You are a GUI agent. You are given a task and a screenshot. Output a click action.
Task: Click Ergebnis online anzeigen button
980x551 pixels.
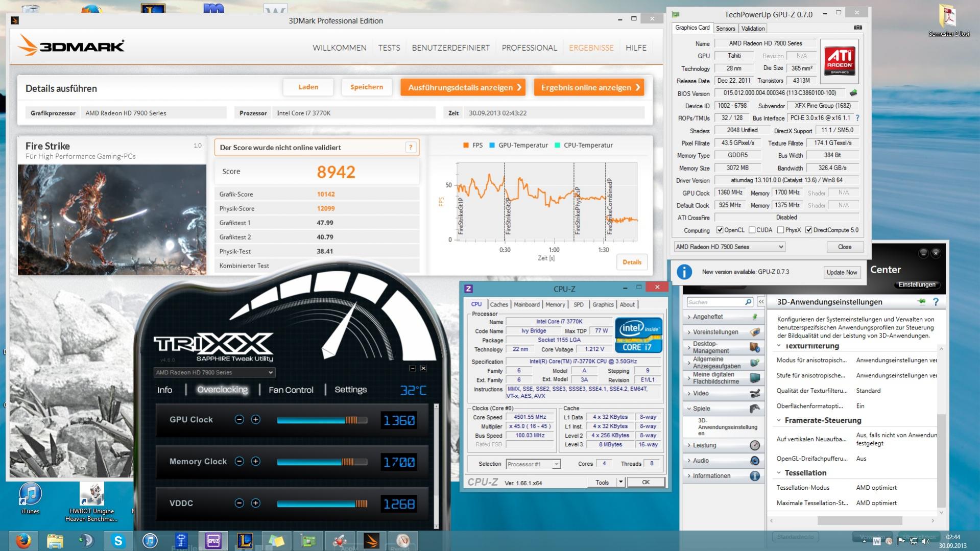[589, 87]
